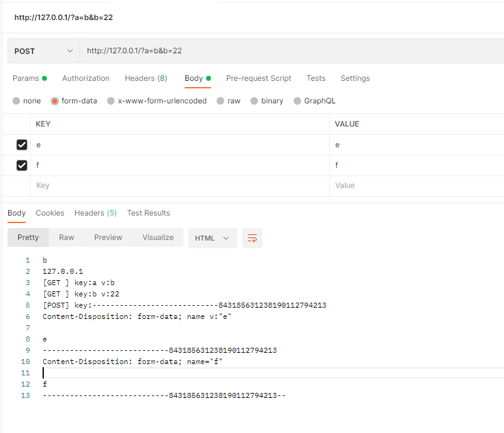Viewport: 504px width, 433px height.
Task: Open the HTML response format dropdown
Action: pos(212,238)
